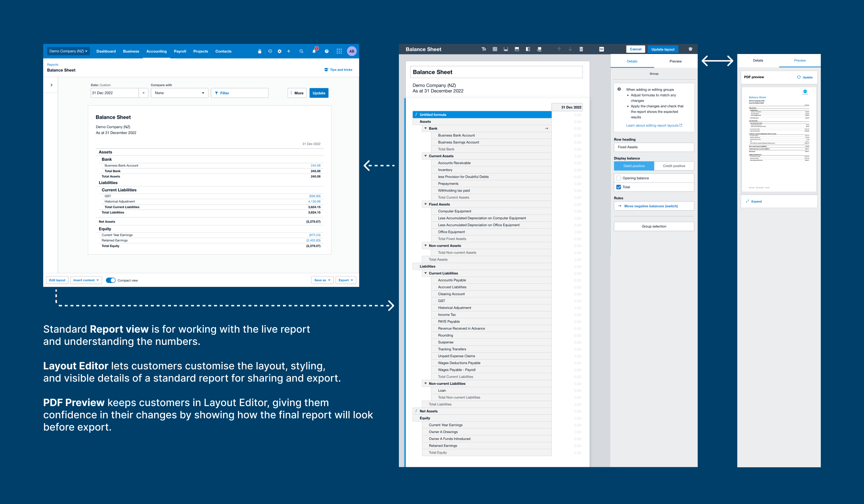Open the Dashboard menu
The image size is (864, 504).
click(x=106, y=51)
